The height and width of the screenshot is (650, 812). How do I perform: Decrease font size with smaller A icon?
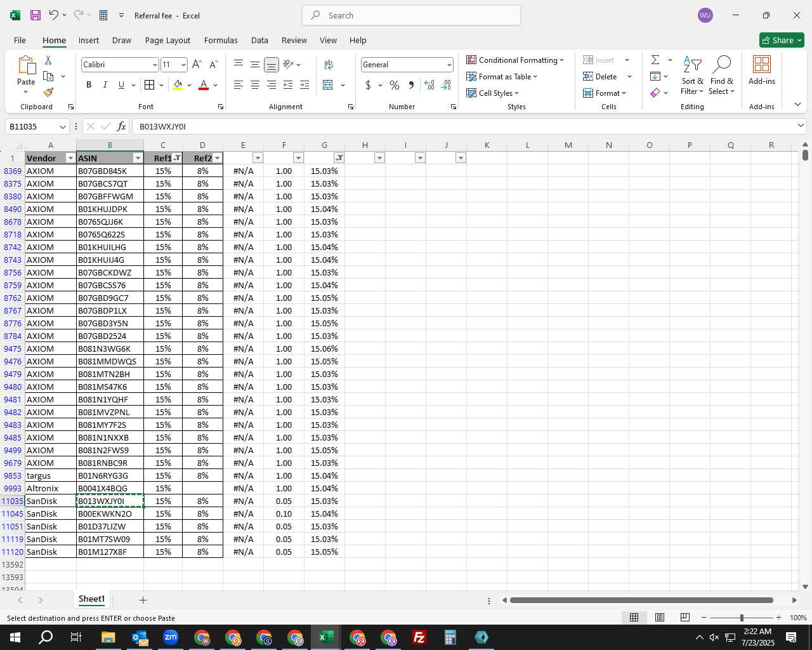pos(213,65)
